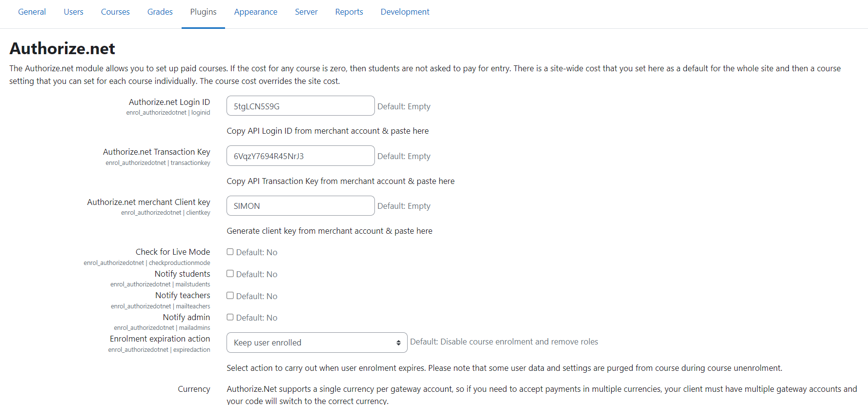The width and height of the screenshot is (868, 405).
Task: Click 'Default: Empty' beside the Transaction Key field
Action: pyautogui.click(x=404, y=156)
